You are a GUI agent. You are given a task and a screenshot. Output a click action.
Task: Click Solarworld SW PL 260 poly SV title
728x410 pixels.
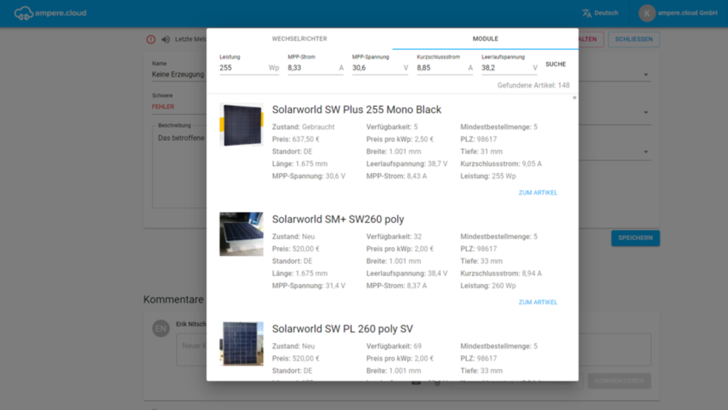coord(342,329)
